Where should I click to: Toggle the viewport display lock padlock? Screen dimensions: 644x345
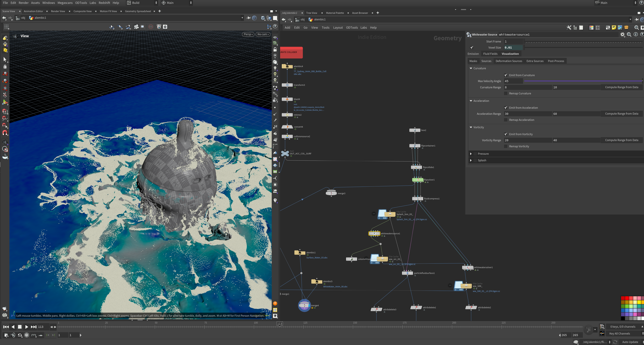pyautogui.click(x=275, y=50)
